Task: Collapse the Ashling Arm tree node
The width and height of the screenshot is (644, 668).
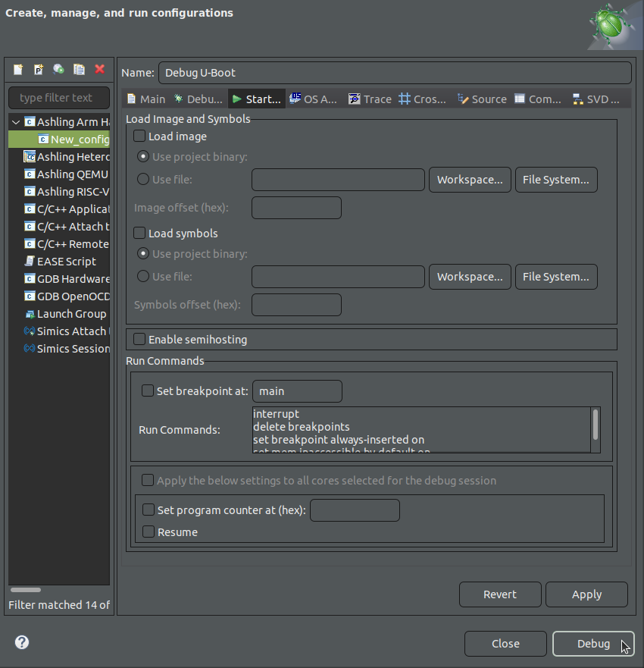Action: (16, 122)
